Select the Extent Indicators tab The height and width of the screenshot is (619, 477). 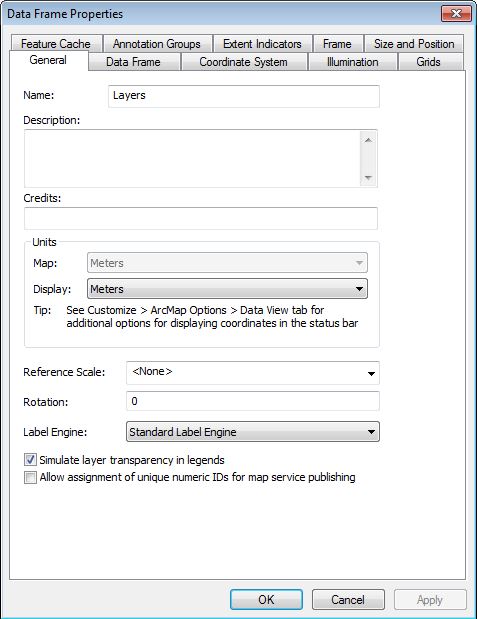(263, 43)
